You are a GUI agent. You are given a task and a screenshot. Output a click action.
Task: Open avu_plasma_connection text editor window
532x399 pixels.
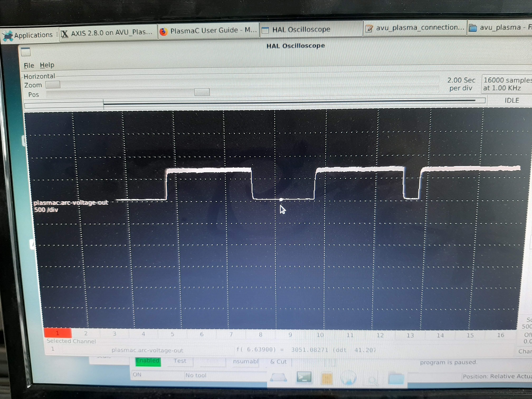tap(415, 28)
